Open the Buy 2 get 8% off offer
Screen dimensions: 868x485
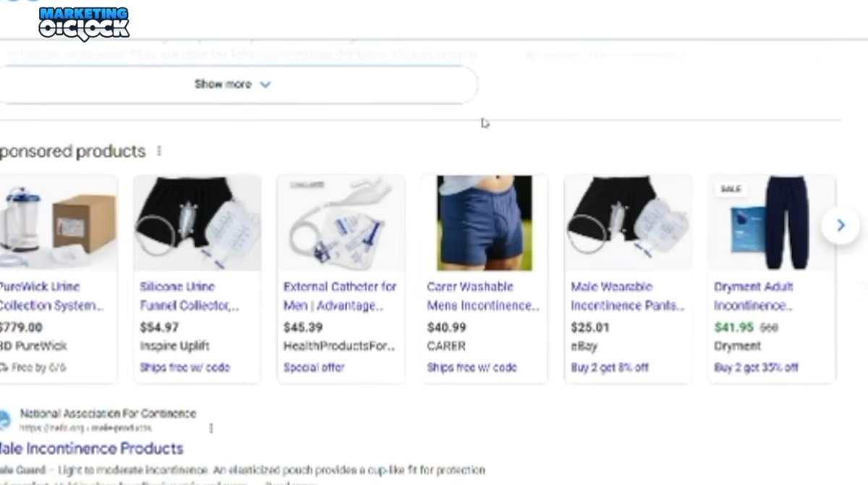pos(609,367)
